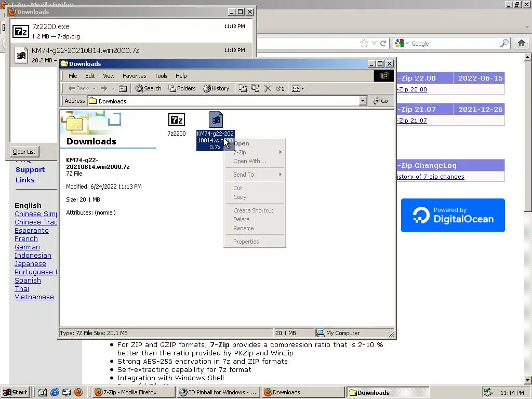Click the Move To icon

[x=243, y=88]
